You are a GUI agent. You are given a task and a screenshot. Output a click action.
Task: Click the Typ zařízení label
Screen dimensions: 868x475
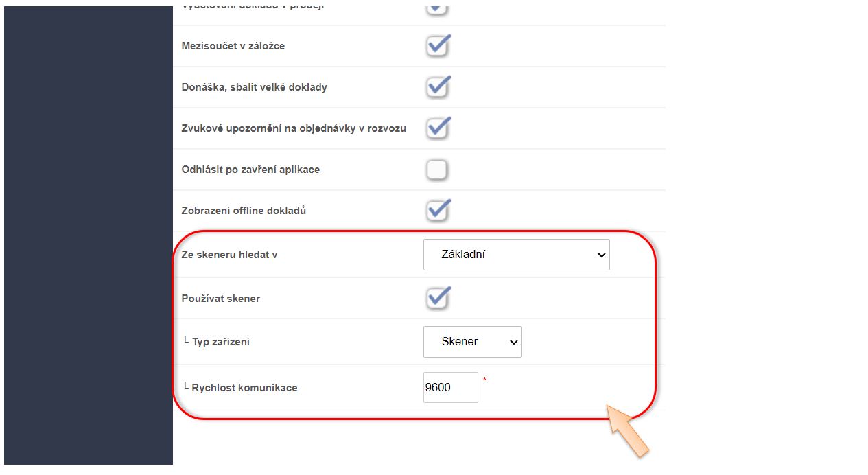[x=221, y=342]
